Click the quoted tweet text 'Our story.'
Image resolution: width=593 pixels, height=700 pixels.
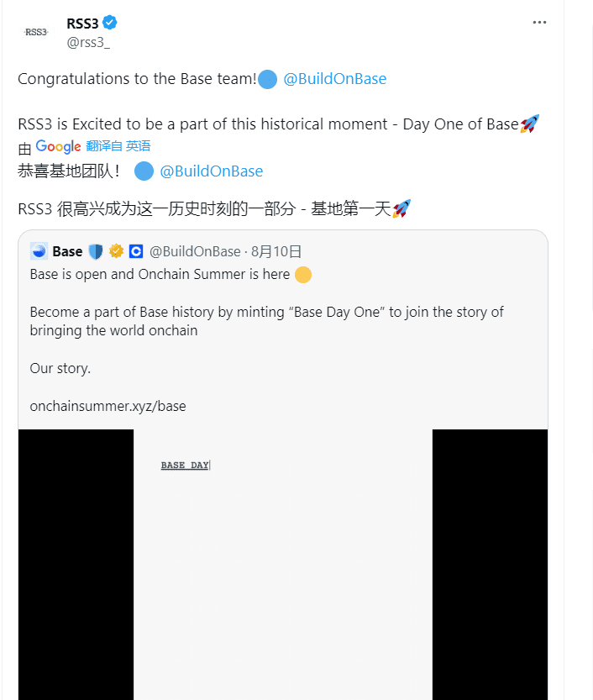(x=60, y=368)
